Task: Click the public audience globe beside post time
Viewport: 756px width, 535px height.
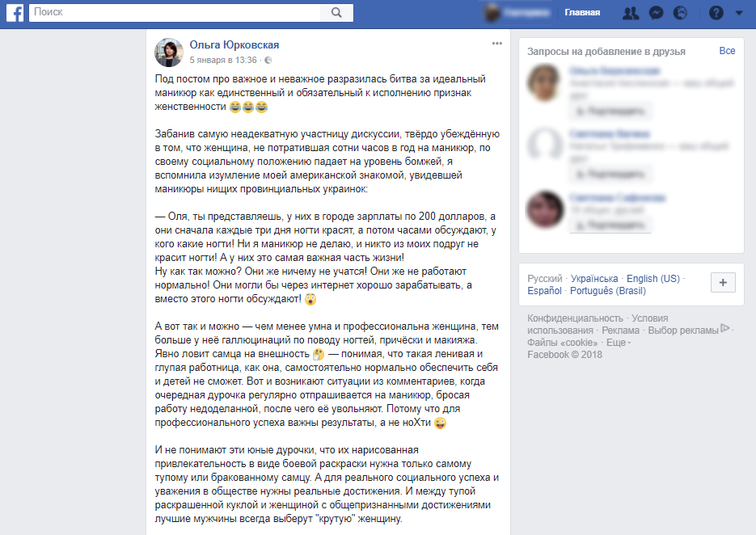Action: tap(268, 61)
